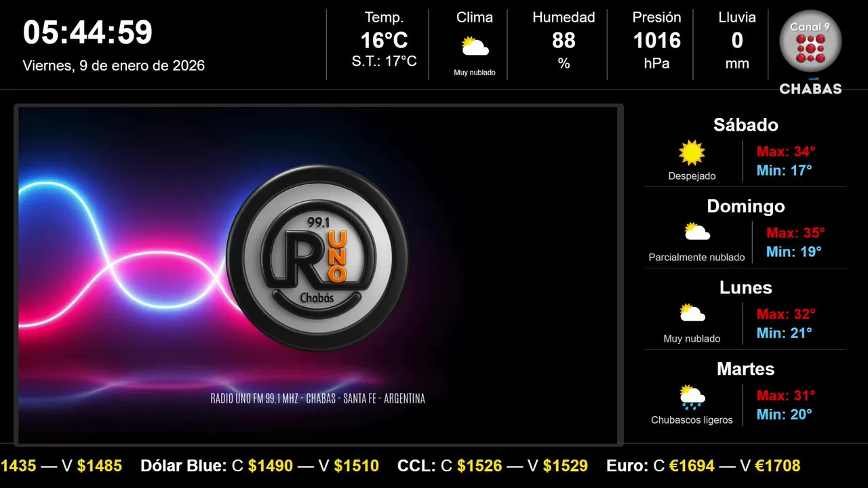Click the ticker sell price $1485
This screenshot has width=868, height=488.
(100, 466)
